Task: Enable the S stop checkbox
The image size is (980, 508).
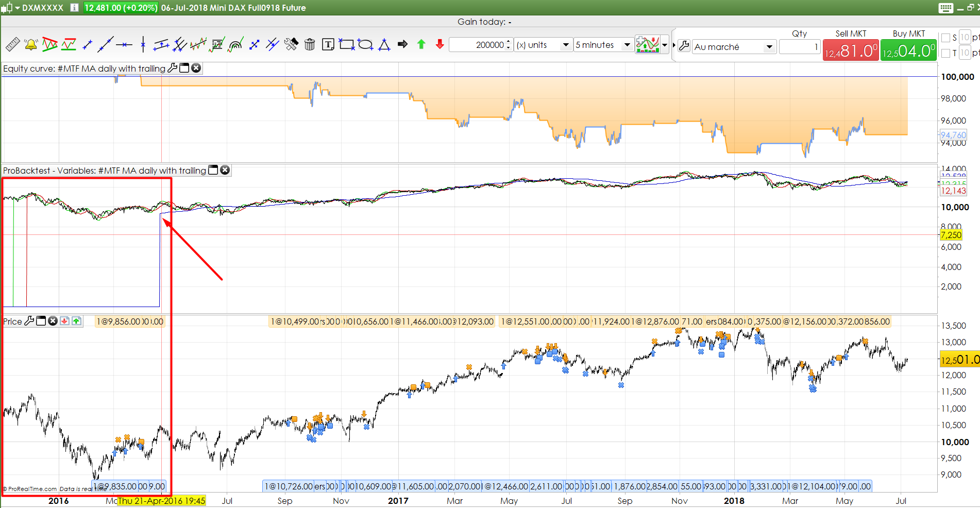Action: 945,38
